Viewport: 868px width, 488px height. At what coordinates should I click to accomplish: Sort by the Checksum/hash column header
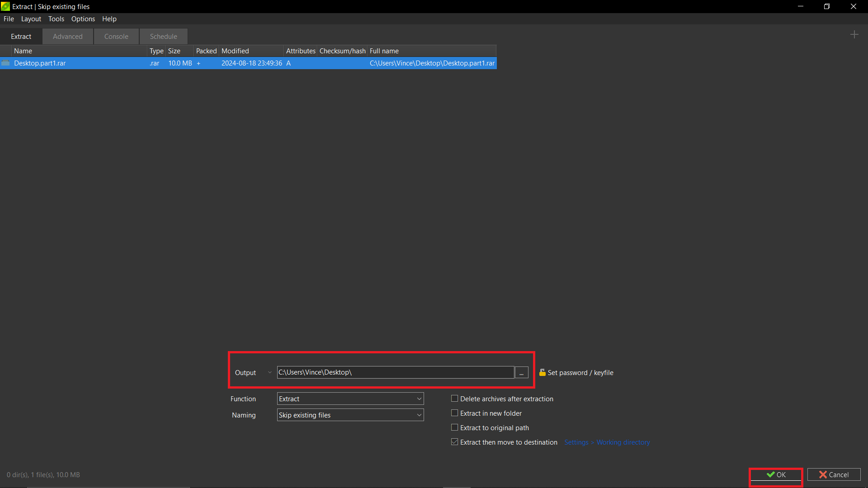(343, 51)
